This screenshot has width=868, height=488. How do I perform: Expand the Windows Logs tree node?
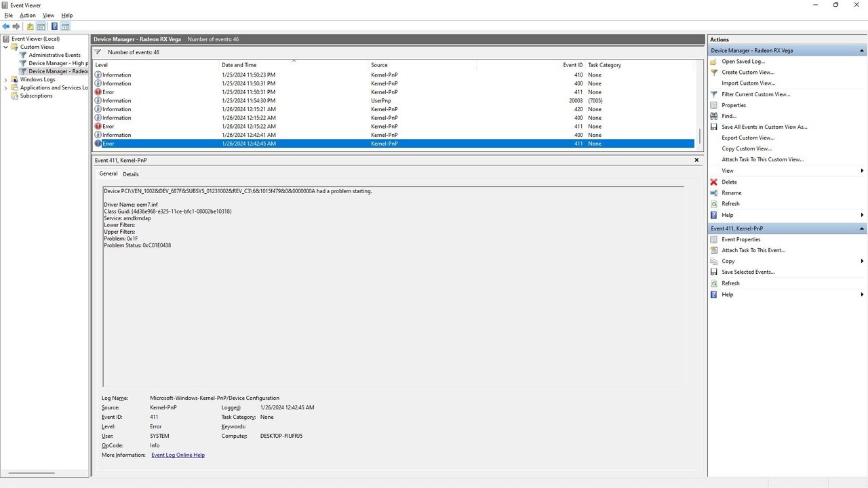pyautogui.click(x=6, y=79)
